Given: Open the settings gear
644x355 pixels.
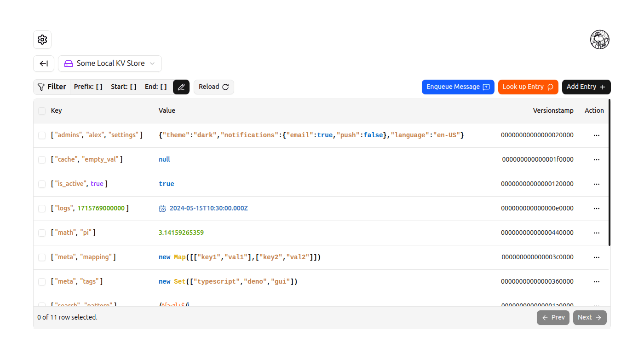Looking at the screenshot, I should tap(42, 40).
